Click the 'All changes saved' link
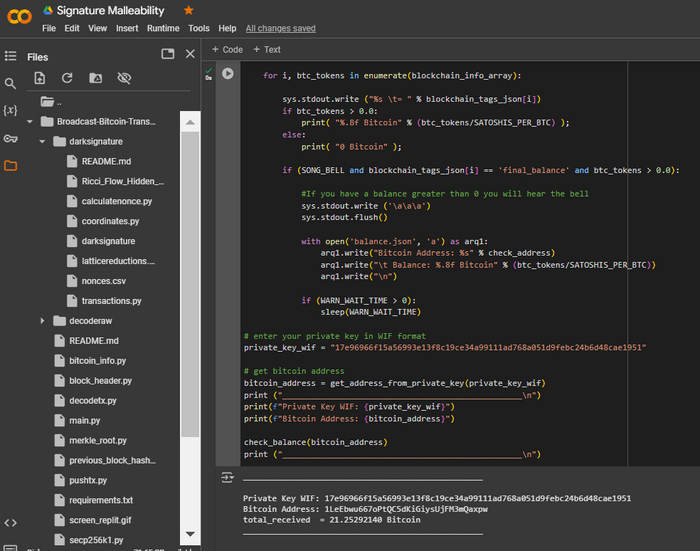The width and height of the screenshot is (700, 551). pyautogui.click(x=282, y=29)
